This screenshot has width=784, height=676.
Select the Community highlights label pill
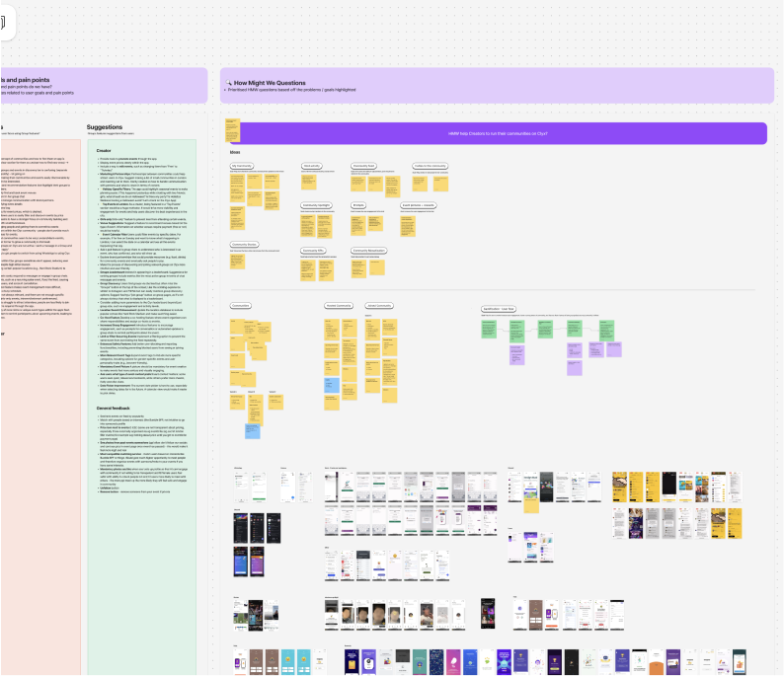[317, 205]
